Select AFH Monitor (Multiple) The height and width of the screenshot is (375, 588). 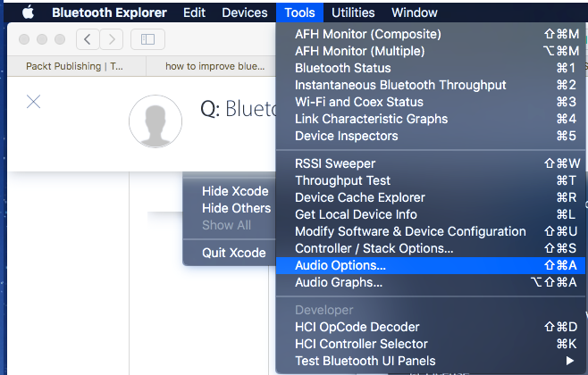(x=430, y=51)
